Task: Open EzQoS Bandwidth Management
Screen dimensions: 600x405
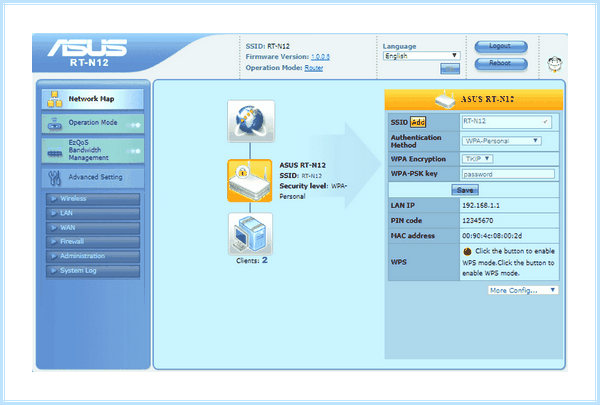Action: click(x=93, y=150)
